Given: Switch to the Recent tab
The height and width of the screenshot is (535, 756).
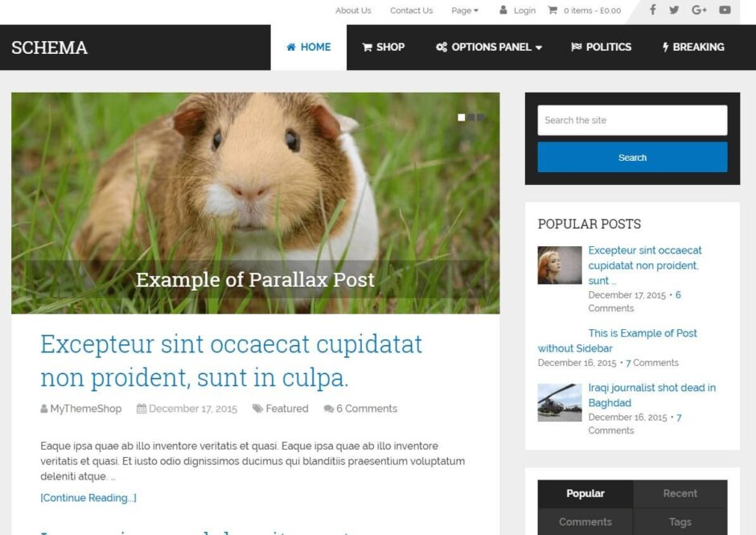Looking at the screenshot, I should click(680, 493).
